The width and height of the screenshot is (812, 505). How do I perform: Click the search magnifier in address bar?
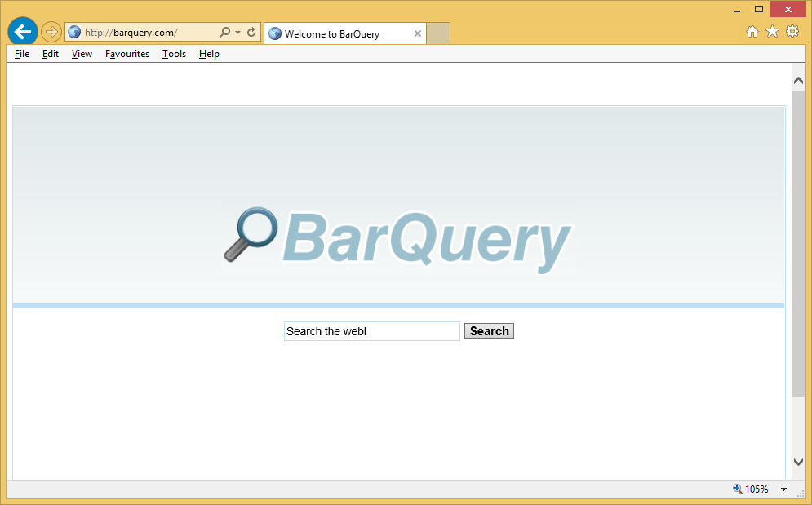tap(224, 32)
